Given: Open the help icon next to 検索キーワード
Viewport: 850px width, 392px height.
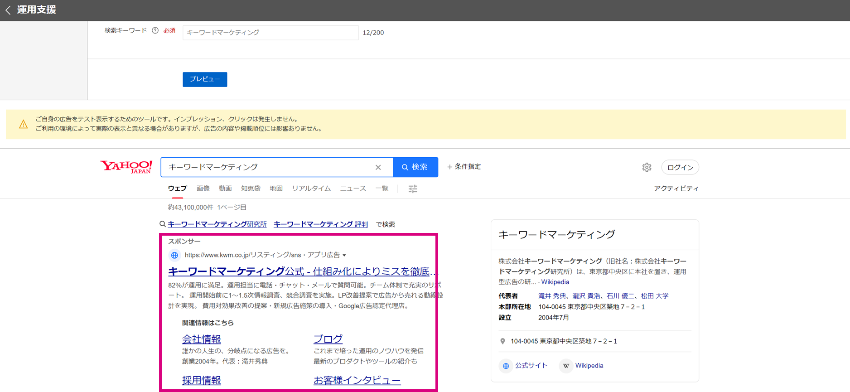Looking at the screenshot, I should 155,31.
